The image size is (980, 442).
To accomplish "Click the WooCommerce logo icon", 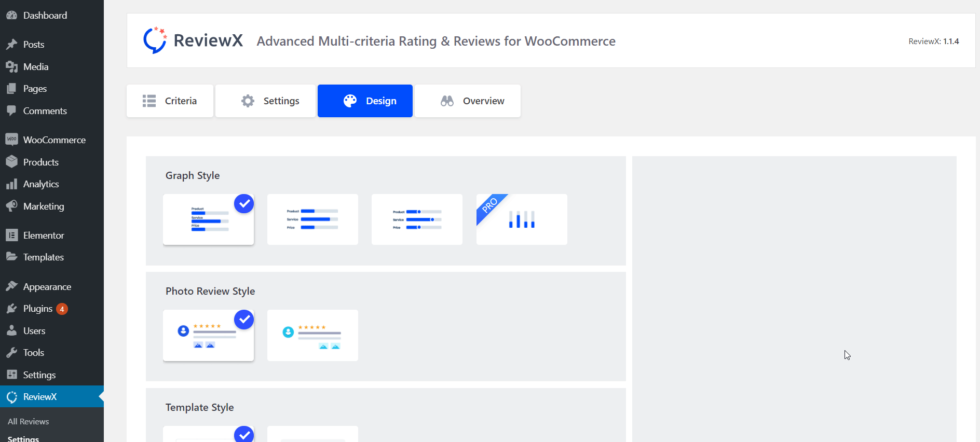I will (11, 140).
